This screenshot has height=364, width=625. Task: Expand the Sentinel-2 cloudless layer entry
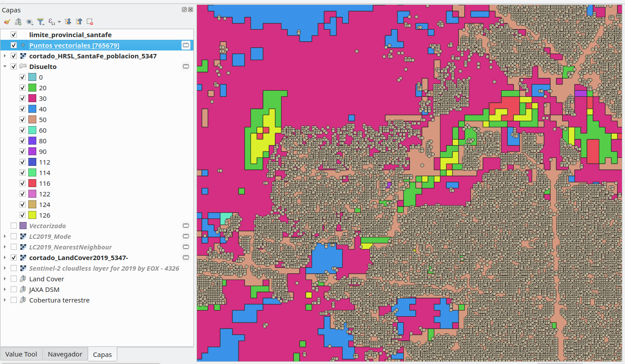(x=5, y=268)
